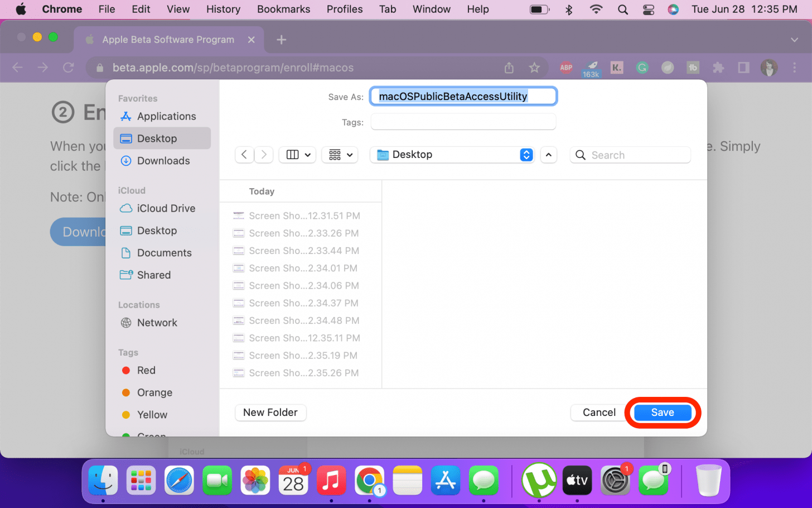Reload the page in Chrome
Image resolution: width=812 pixels, height=508 pixels.
(68, 68)
